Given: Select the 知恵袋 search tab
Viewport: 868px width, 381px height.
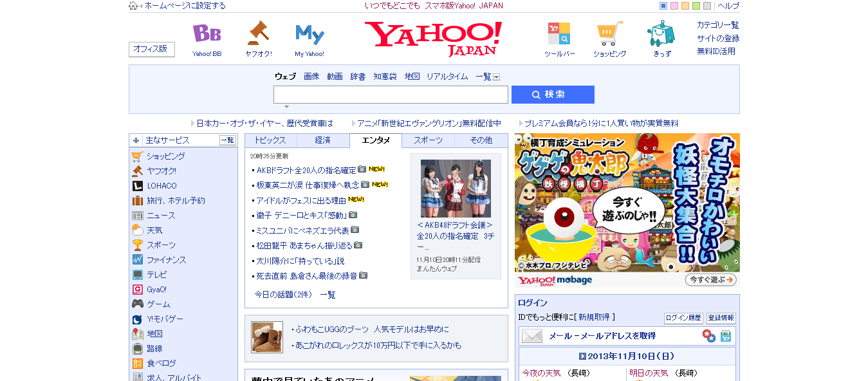Looking at the screenshot, I should 385,77.
